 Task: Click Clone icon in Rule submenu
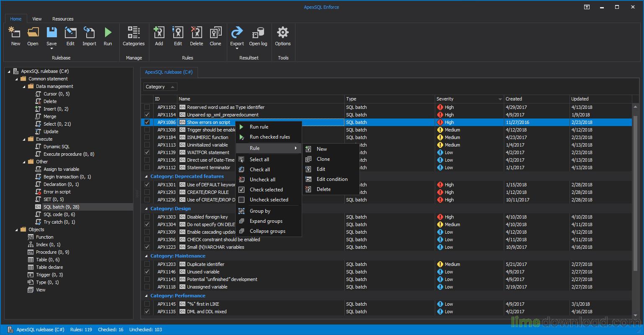tap(308, 159)
